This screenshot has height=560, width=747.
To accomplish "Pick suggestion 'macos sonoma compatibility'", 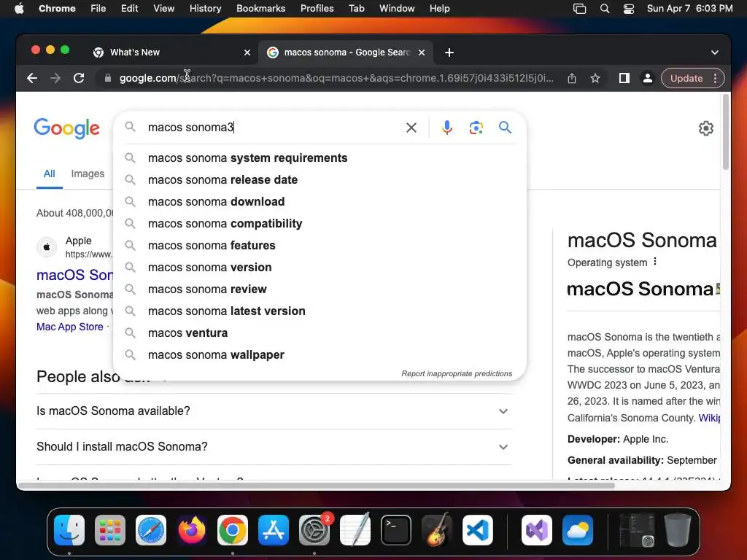I will click(320, 224).
